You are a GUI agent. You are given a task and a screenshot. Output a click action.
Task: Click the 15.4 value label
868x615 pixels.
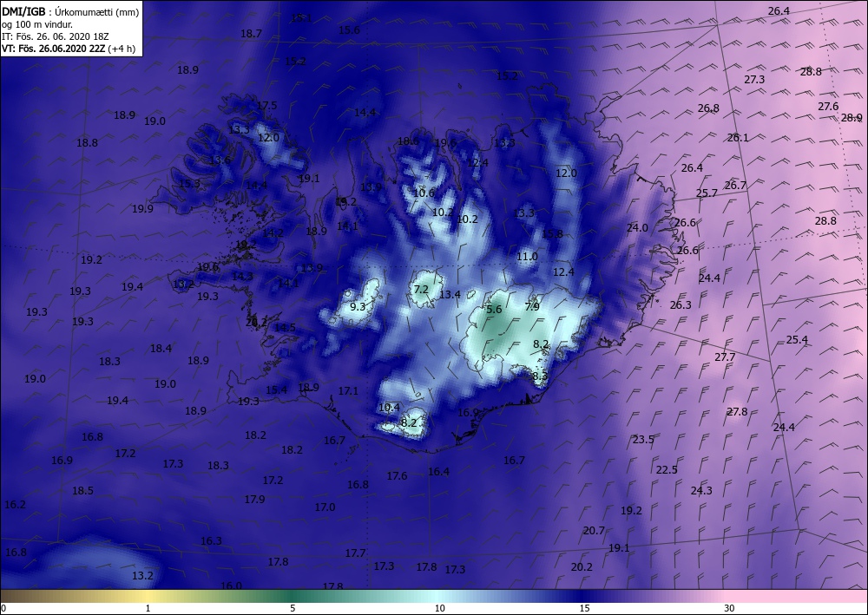click(x=276, y=390)
